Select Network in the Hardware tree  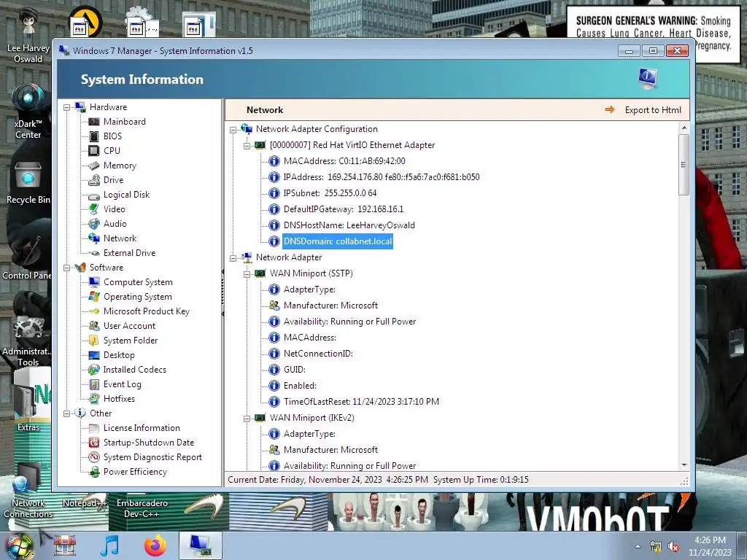[x=120, y=238]
